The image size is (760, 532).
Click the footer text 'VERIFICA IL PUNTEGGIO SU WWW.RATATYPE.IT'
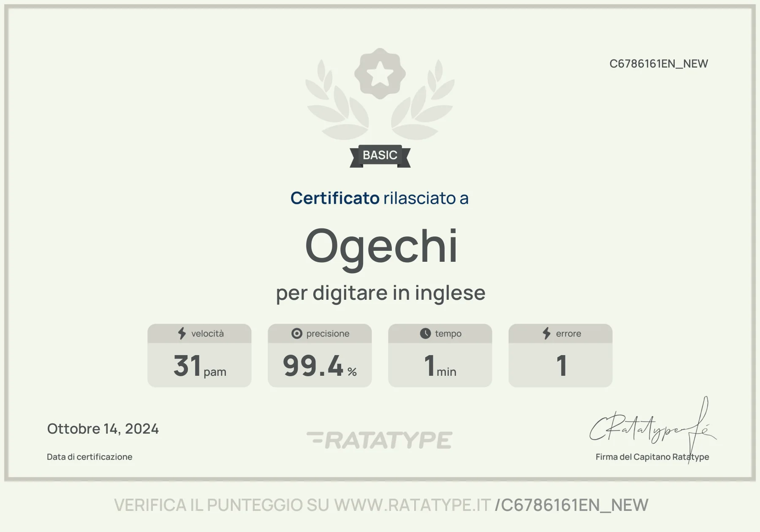click(x=302, y=505)
